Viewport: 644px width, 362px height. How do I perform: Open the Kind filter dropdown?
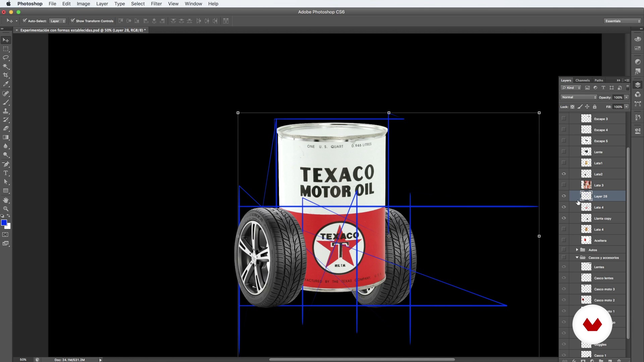(571, 88)
